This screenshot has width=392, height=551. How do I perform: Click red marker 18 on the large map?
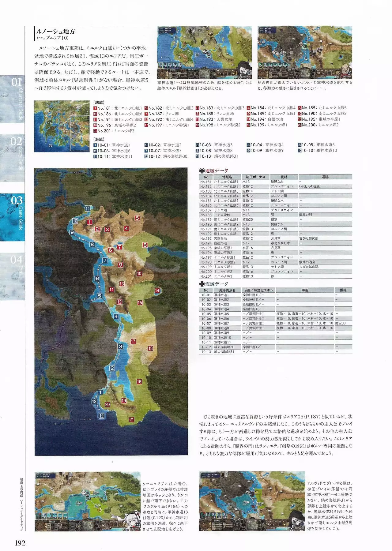point(150,348)
